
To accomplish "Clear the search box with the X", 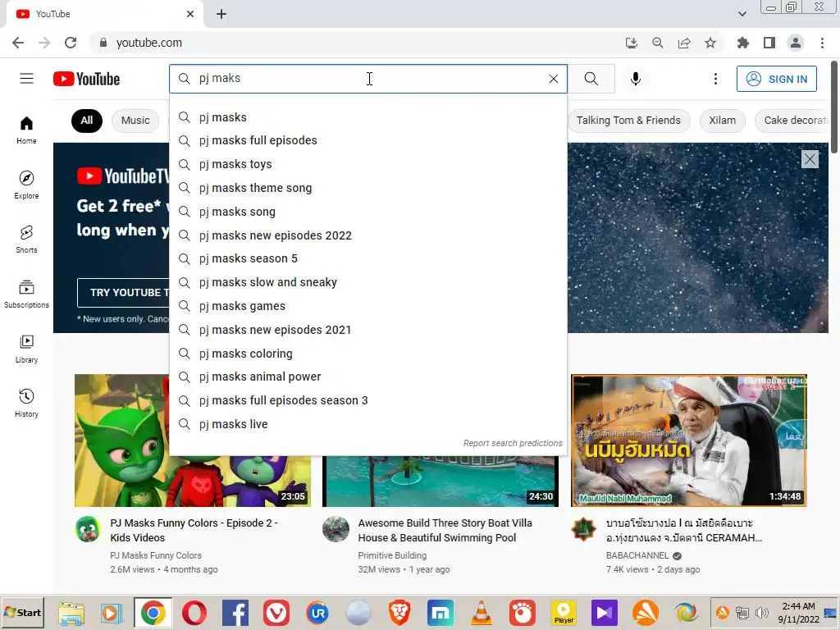I will pyautogui.click(x=554, y=79).
